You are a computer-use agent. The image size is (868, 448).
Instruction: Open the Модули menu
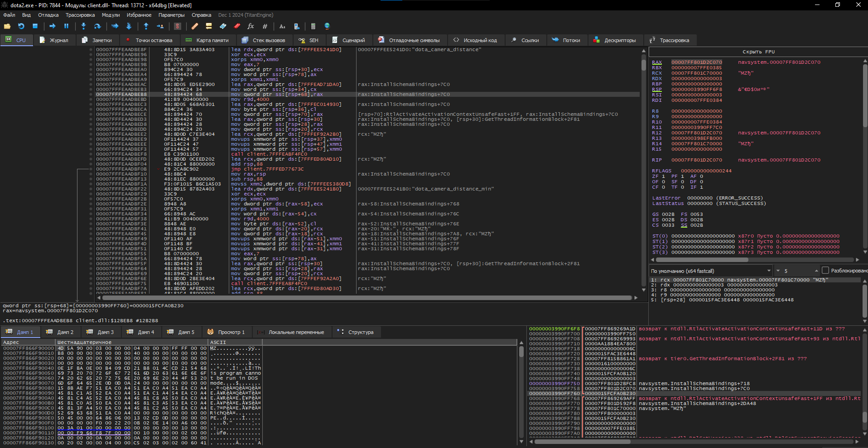111,15
